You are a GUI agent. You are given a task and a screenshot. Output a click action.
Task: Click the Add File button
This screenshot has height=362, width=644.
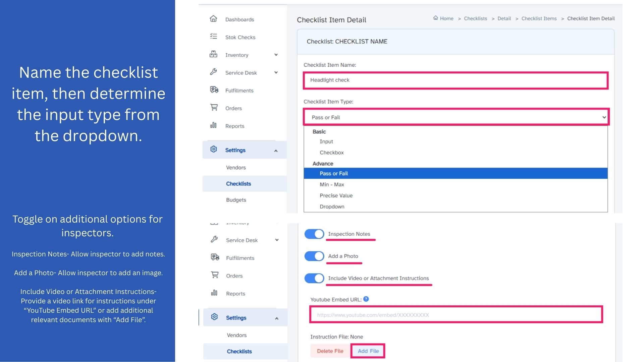[368, 351]
